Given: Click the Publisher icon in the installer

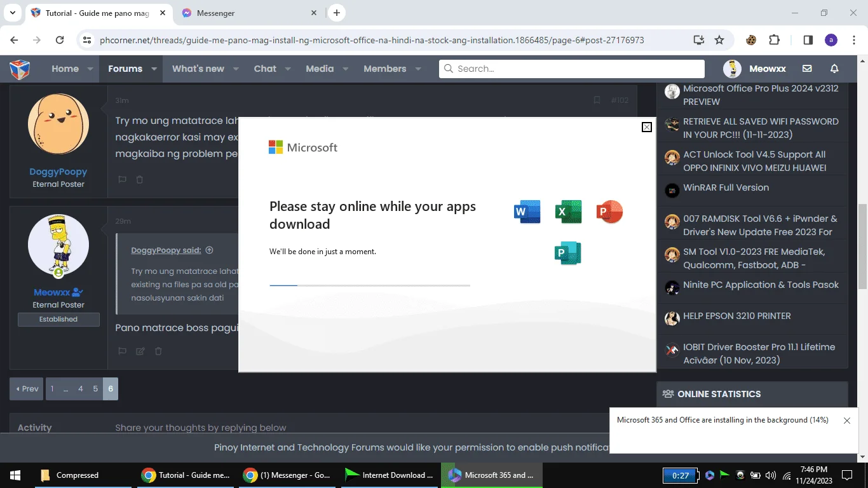Looking at the screenshot, I should (568, 253).
